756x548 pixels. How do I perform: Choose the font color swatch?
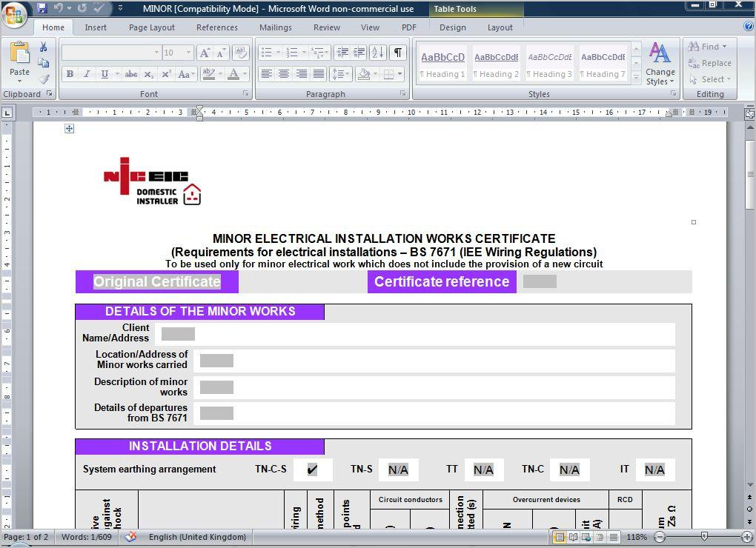(233, 74)
